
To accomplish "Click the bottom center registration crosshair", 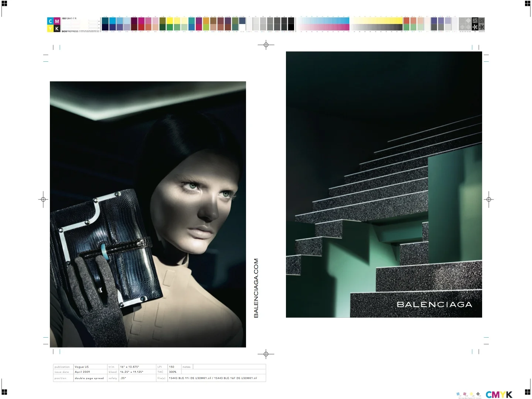I will point(266,354).
